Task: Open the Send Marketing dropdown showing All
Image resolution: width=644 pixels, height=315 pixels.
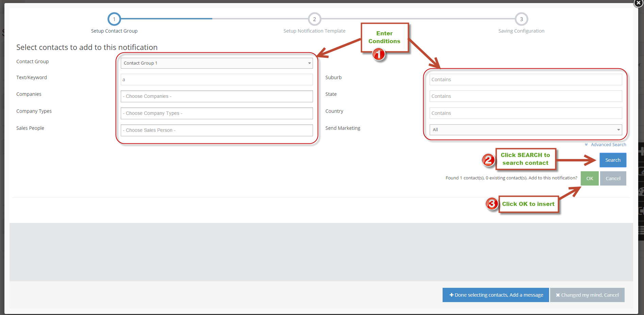Action: point(526,130)
